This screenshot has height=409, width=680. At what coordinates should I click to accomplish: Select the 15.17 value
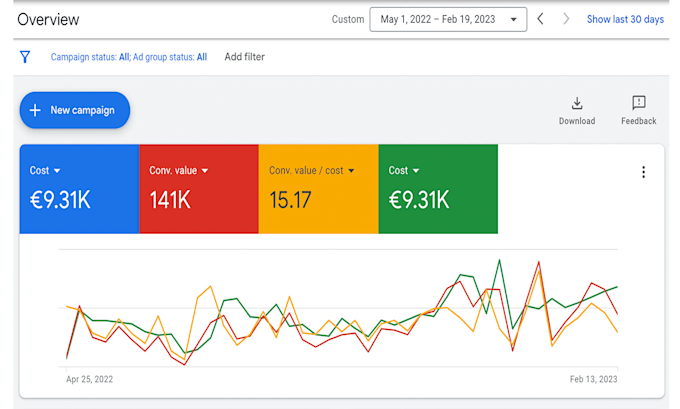[290, 200]
